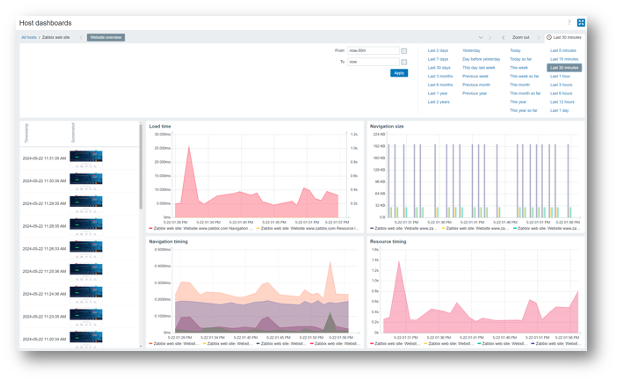Set range to Last 1 hour

coord(560,76)
